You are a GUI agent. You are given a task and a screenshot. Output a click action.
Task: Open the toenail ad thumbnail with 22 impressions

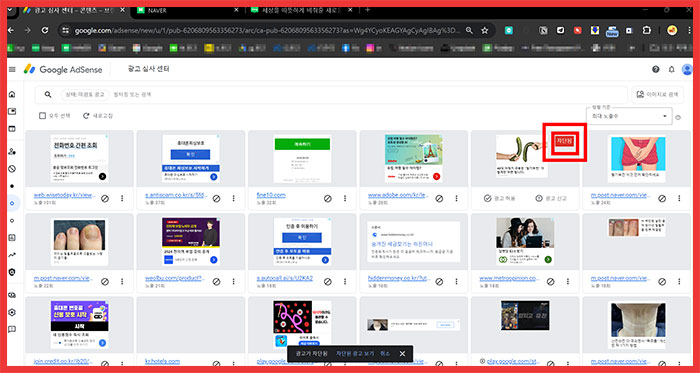79,242
